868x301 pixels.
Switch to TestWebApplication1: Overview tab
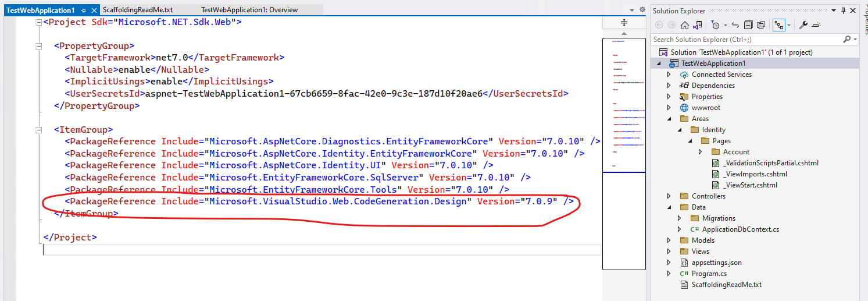click(249, 10)
